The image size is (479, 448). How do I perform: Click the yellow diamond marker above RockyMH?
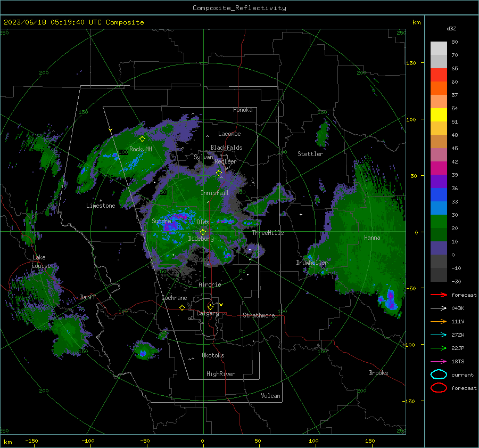tap(142, 139)
